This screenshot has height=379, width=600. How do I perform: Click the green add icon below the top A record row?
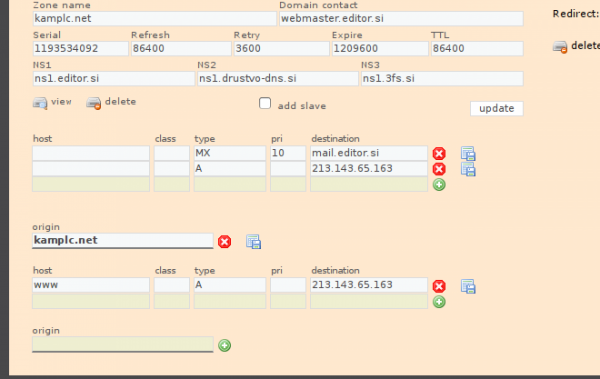[439, 185]
